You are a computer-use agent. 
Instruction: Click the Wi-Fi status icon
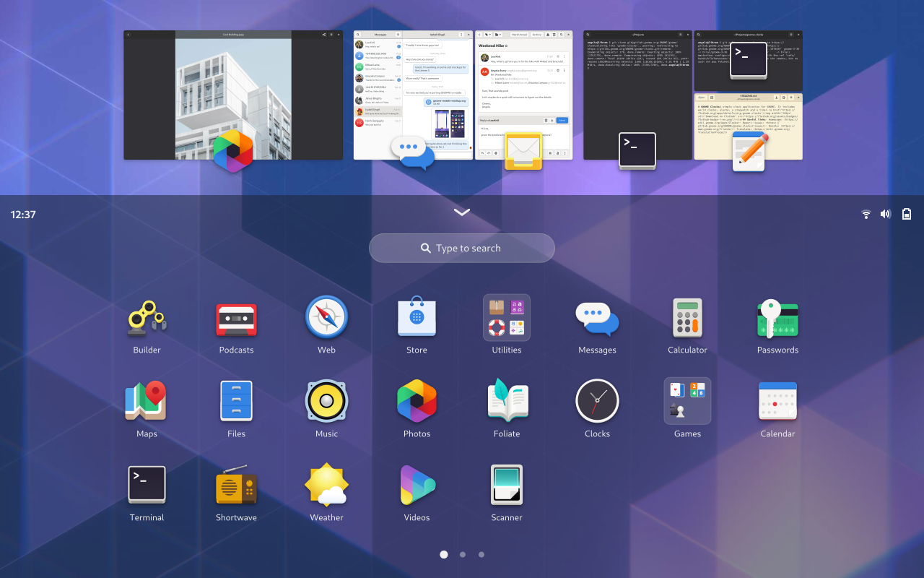866,214
